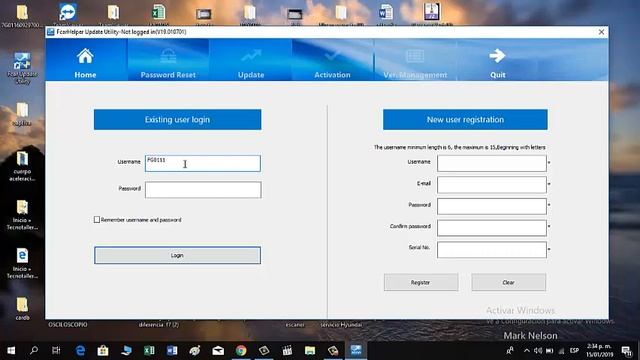
Task: Show hidden system tray icons
Action: [x=527, y=350]
